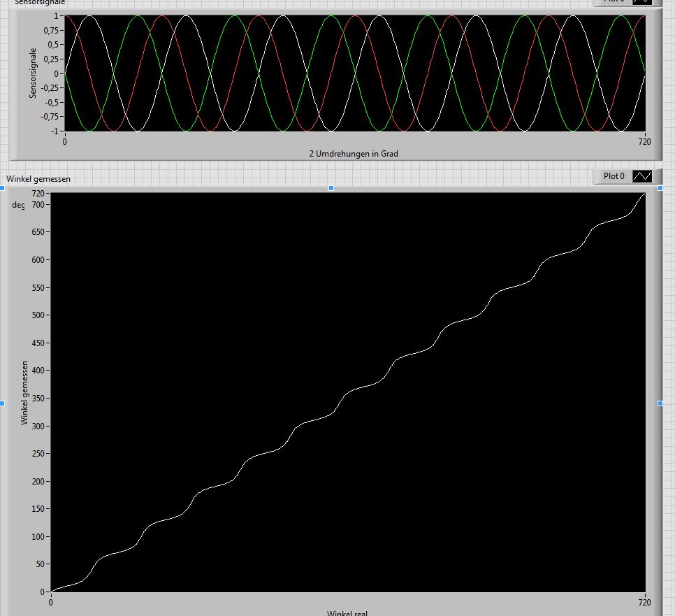675x616 pixels.
Task: Click the Plot 0 line style icon of Winkel gemessen
Action: click(x=642, y=176)
